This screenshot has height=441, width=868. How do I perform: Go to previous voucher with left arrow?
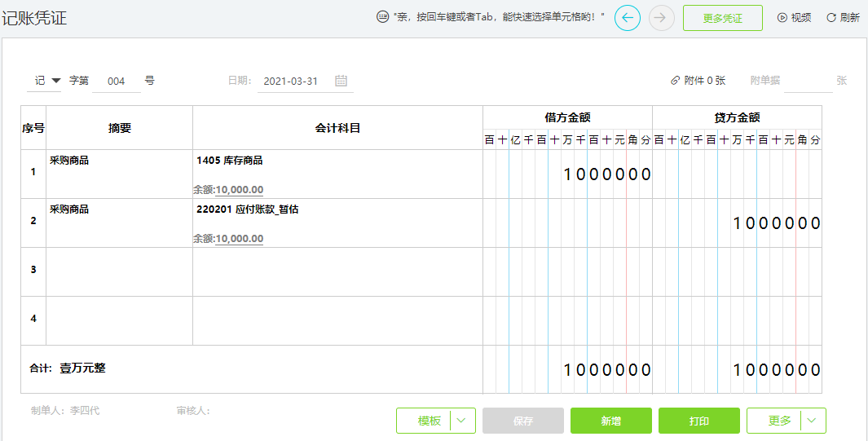click(628, 18)
